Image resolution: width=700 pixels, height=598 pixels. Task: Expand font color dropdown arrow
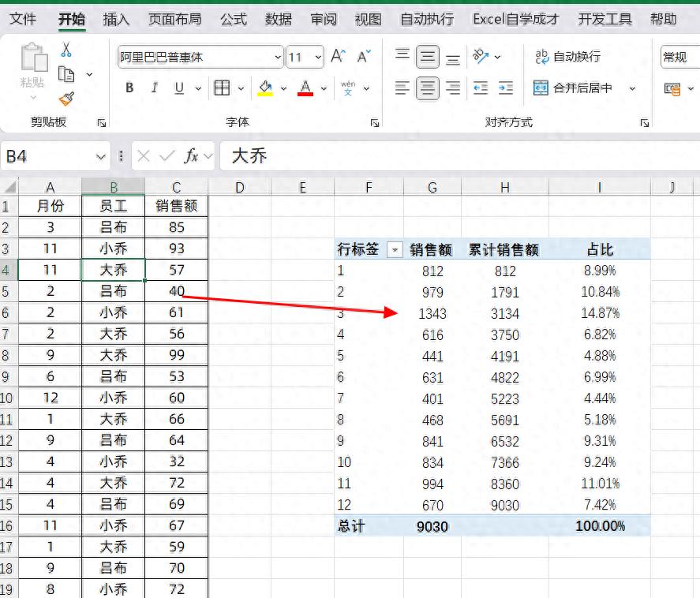(324, 88)
